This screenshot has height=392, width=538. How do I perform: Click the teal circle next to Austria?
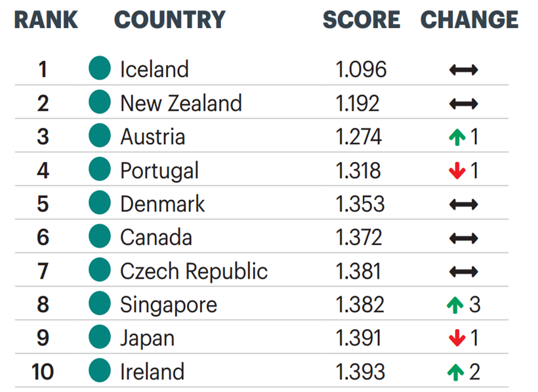click(x=100, y=136)
